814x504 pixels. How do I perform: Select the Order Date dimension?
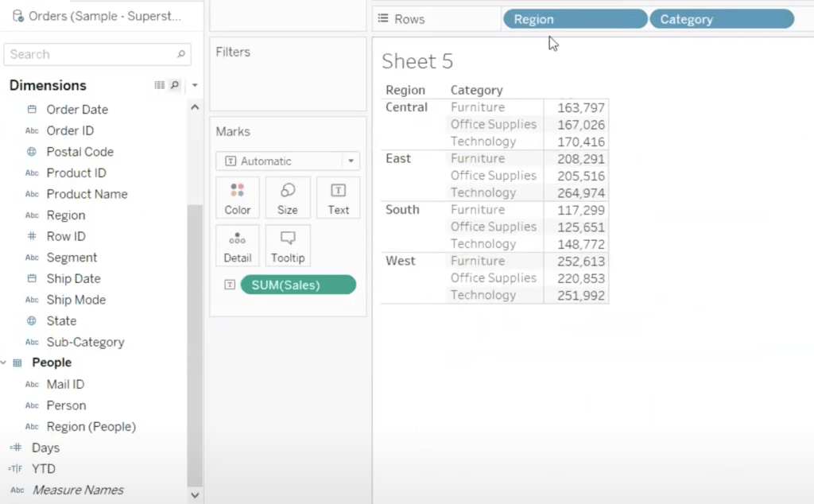(x=76, y=110)
